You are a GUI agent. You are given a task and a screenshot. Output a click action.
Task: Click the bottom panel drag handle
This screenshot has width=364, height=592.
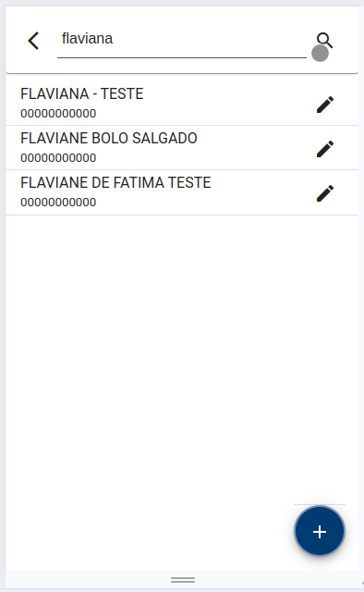pyautogui.click(x=183, y=580)
